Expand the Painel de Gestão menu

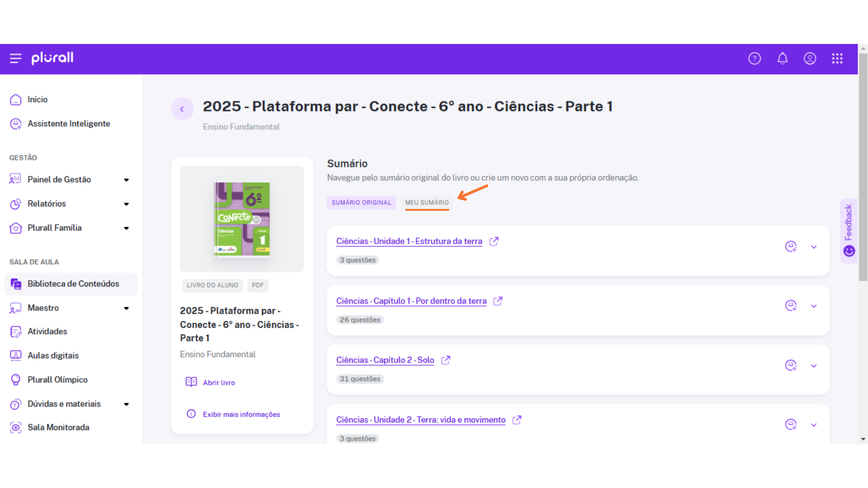(126, 180)
